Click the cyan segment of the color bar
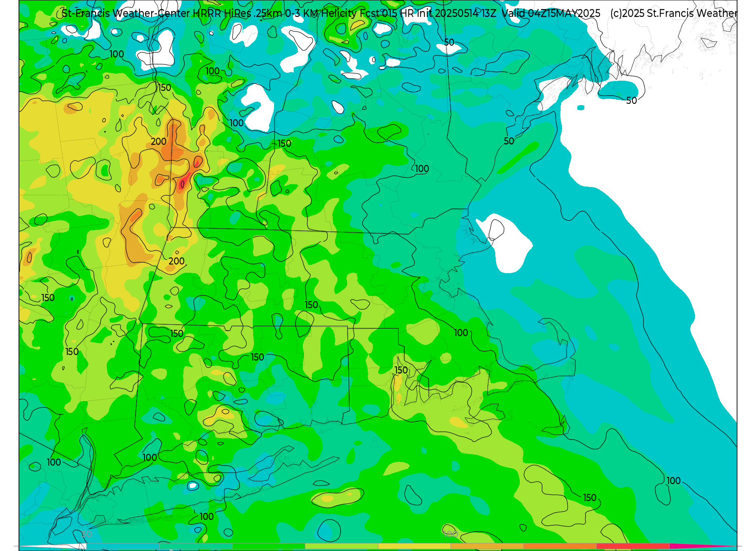This screenshot has height=551, width=756. coord(122,546)
